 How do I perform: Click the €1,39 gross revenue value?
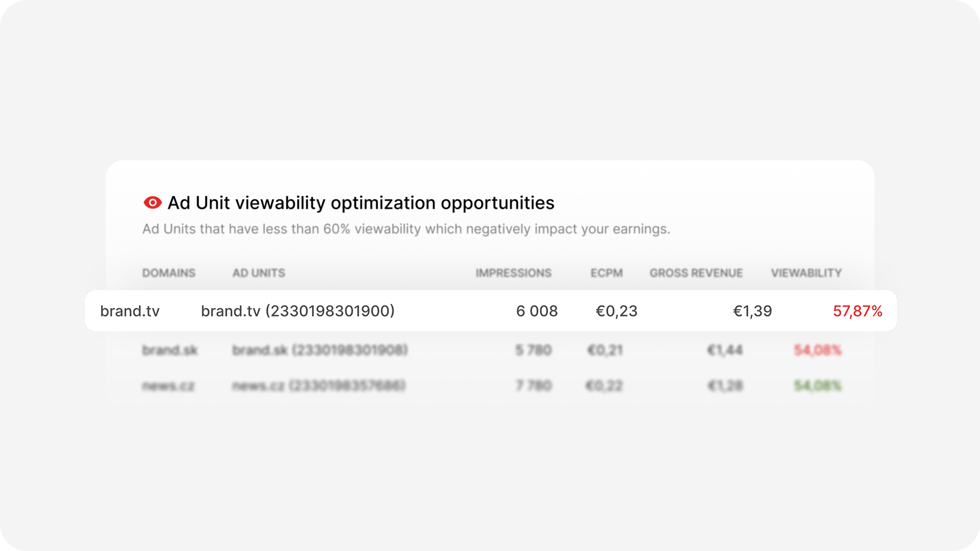click(x=752, y=311)
